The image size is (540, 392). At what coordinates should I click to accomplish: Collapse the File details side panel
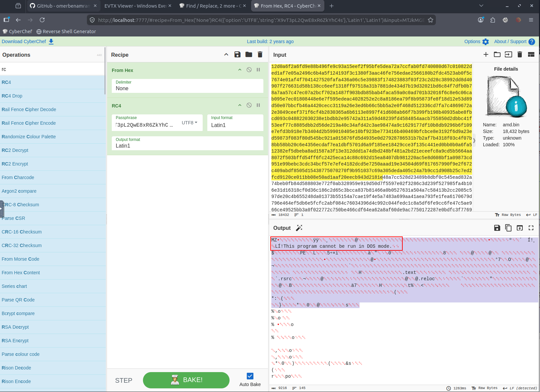[x=474, y=140]
